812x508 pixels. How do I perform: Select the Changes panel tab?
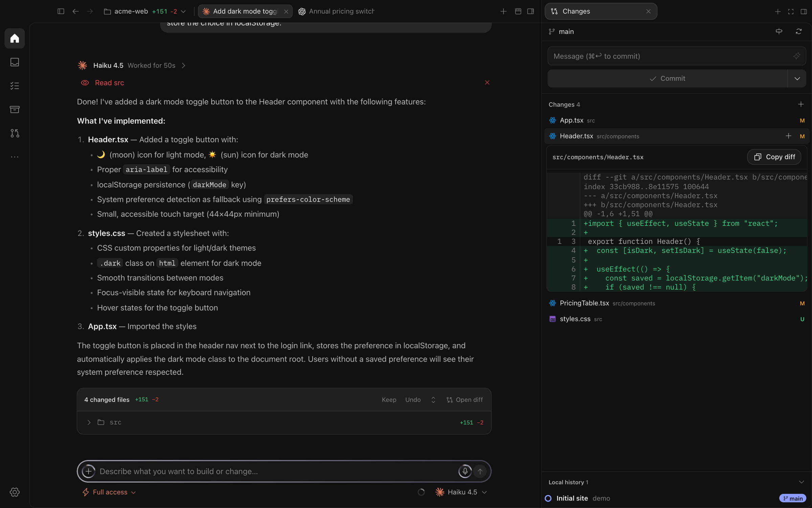coord(601,11)
